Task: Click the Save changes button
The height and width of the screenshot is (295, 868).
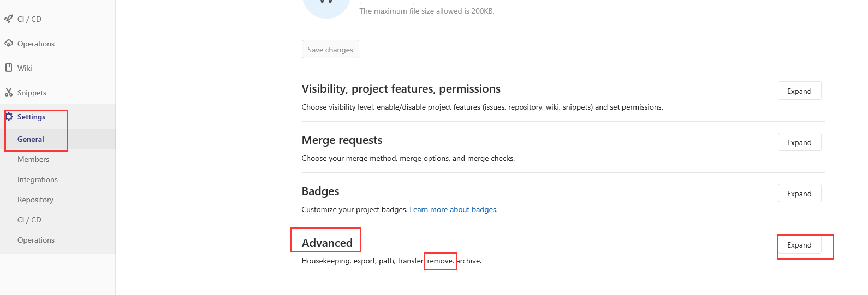Action: click(x=330, y=50)
